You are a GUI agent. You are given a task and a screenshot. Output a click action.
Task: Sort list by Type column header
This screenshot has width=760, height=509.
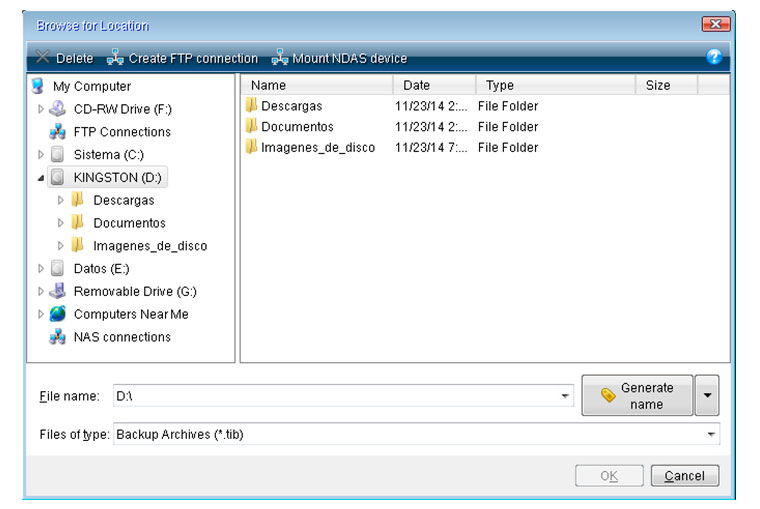tap(555, 85)
